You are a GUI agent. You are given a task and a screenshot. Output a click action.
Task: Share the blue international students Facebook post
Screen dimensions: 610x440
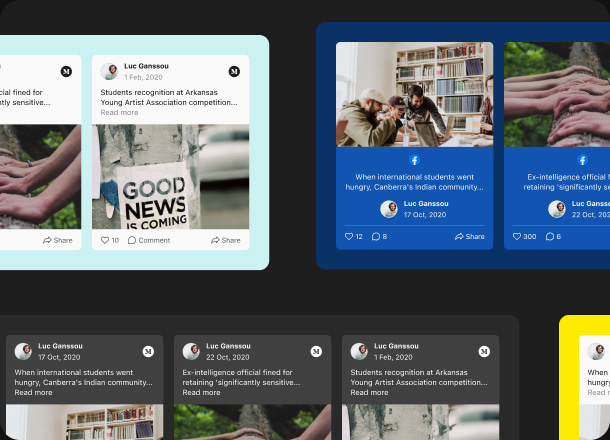pyautogui.click(x=469, y=237)
